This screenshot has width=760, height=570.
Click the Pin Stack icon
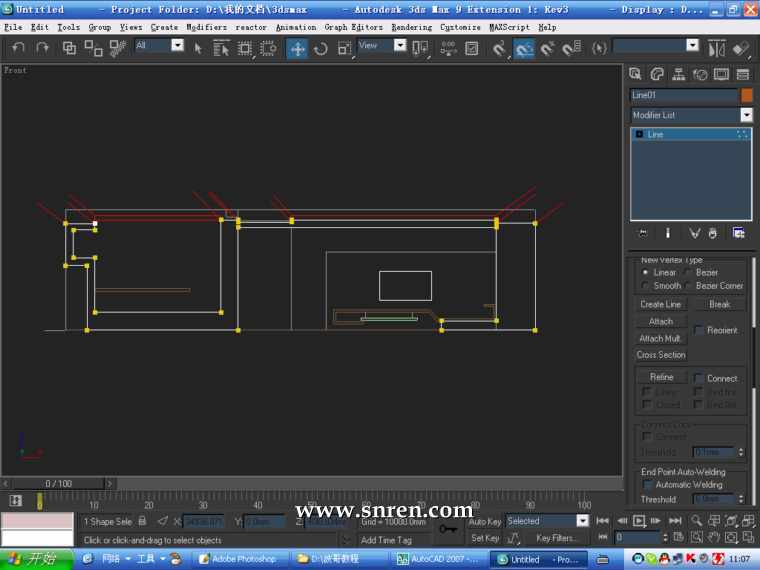643,234
